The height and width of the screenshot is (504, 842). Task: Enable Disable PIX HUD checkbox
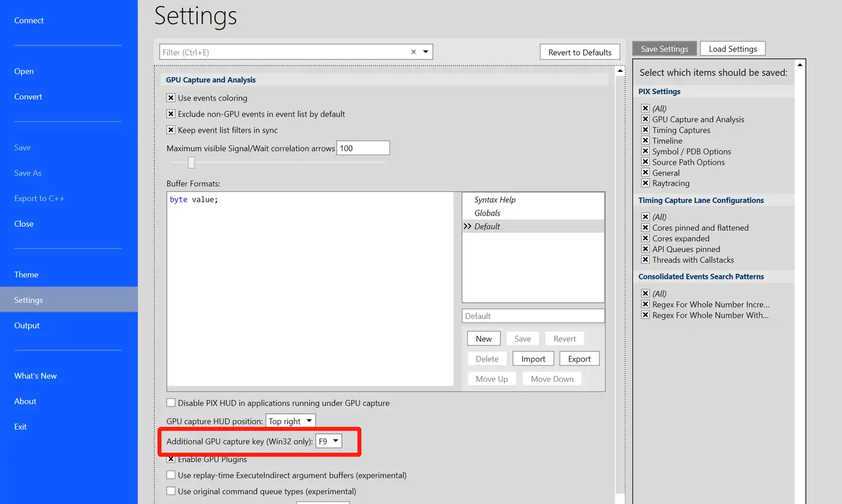point(171,403)
